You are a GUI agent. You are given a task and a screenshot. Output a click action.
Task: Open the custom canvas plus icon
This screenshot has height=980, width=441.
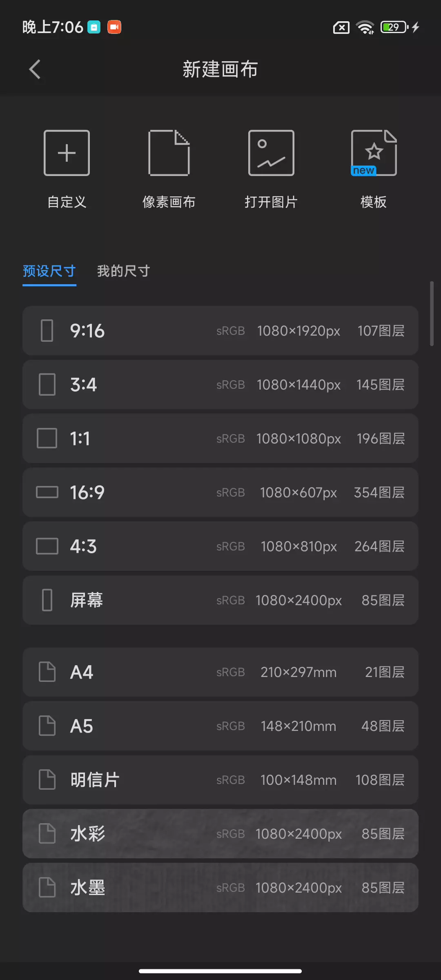pyautogui.click(x=67, y=153)
